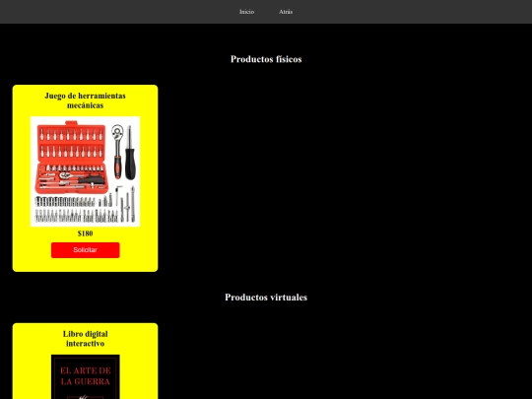This screenshot has height=399, width=532.
Task: Click the red Solicitar button
Action: point(85,250)
